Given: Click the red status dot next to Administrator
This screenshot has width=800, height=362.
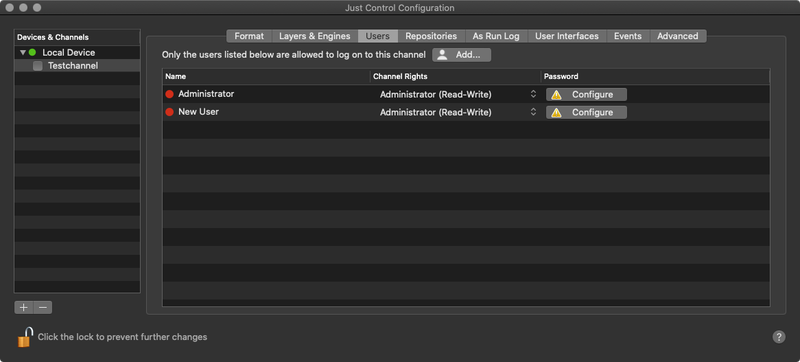Looking at the screenshot, I should point(169,94).
